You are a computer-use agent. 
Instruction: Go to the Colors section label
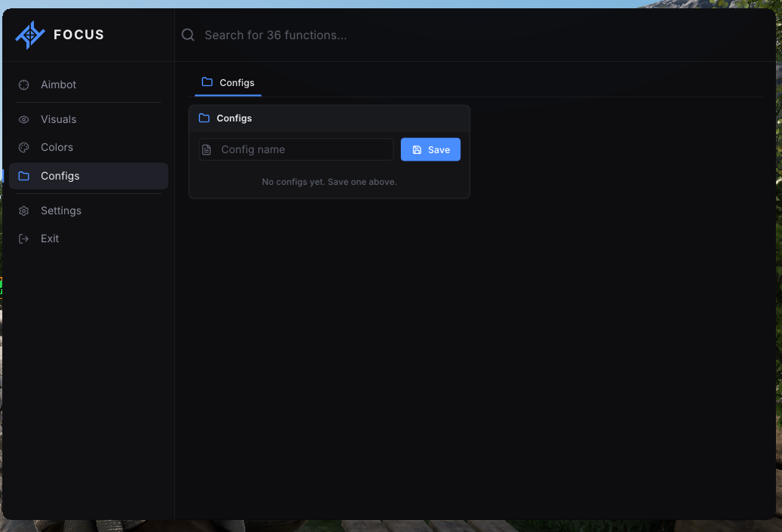pos(57,148)
